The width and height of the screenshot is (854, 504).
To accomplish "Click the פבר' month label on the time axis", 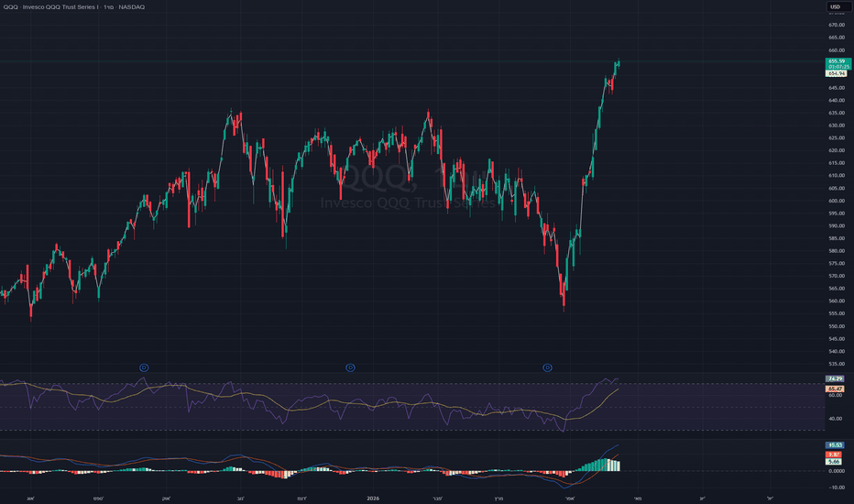I will pyautogui.click(x=437, y=499).
